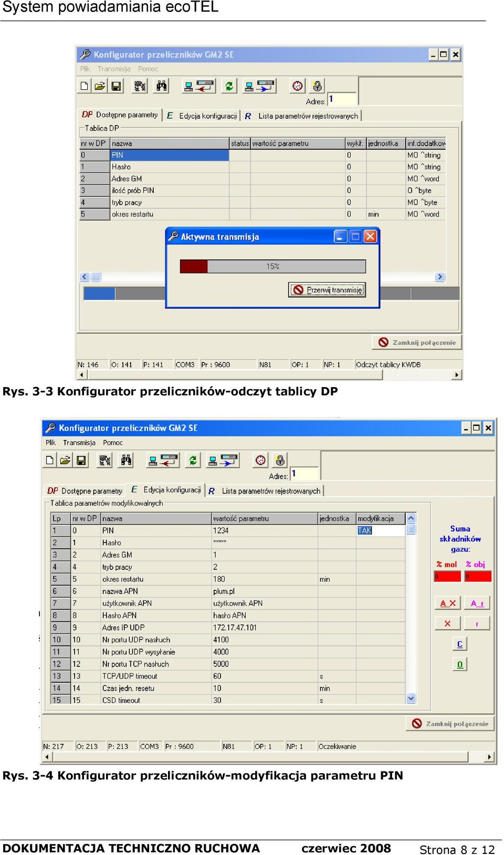Select Hasło row in upper Tablica DP
The height and width of the screenshot is (855, 504).
(262, 167)
